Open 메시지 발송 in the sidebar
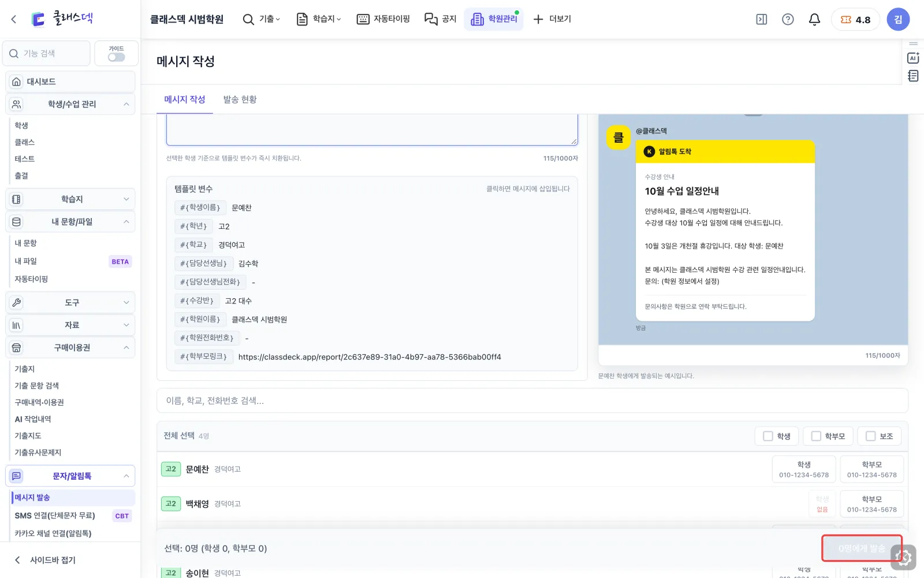Image resolution: width=924 pixels, height=578 pixels. coord(73,498)
